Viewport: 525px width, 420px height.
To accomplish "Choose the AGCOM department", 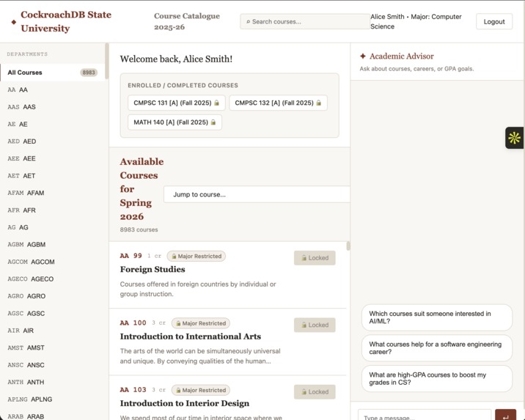I will point(53,262).
